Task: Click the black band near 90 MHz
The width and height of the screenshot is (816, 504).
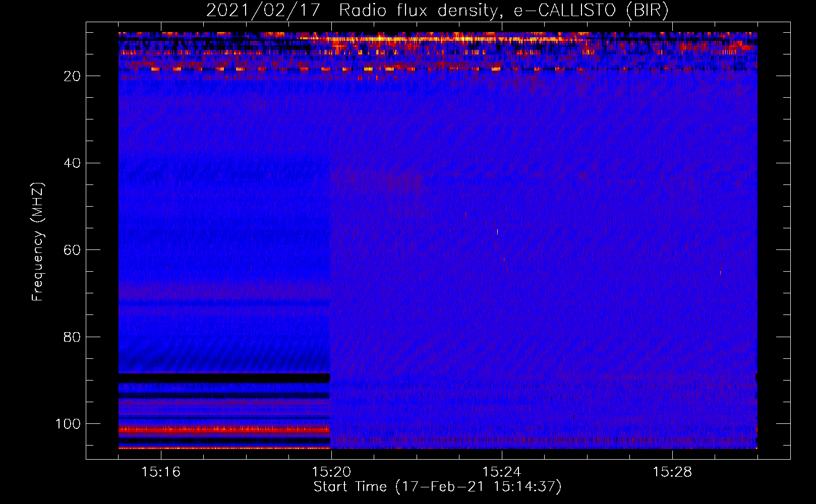Action: coord(224,378)
